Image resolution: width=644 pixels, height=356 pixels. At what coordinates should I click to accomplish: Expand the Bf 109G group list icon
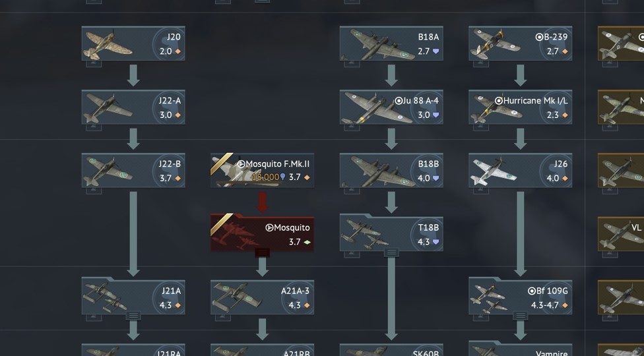click(520, 316)
